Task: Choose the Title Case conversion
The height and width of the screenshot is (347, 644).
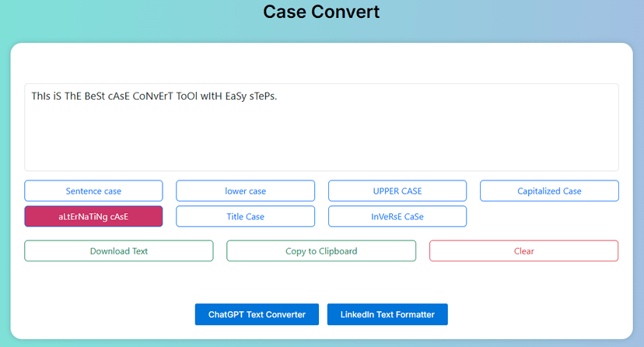Action: (x=245, y=216)
